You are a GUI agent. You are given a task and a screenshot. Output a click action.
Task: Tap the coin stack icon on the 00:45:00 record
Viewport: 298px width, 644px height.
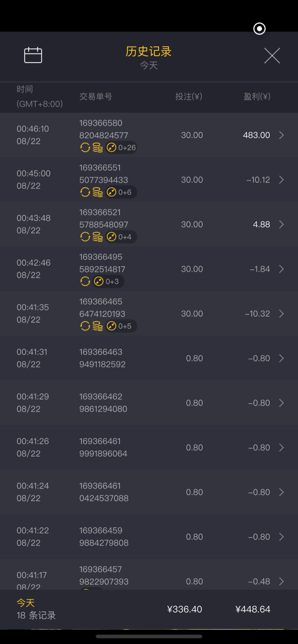tap(98, 192)
